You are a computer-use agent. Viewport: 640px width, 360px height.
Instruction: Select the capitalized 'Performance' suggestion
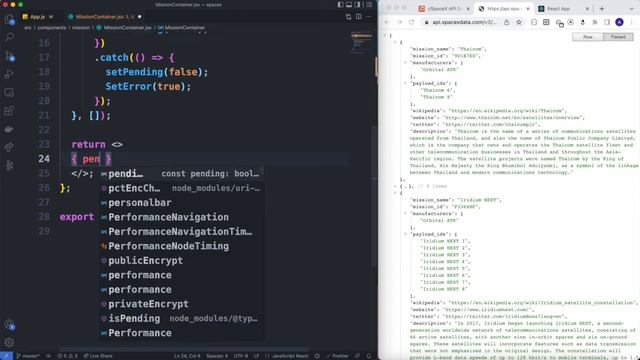coord(182,333)
